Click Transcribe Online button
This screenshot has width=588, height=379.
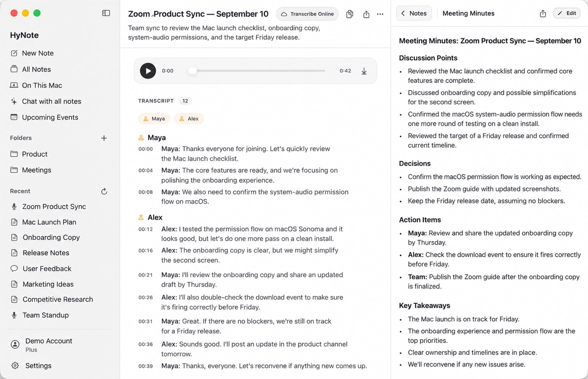(x=307, y=14)
